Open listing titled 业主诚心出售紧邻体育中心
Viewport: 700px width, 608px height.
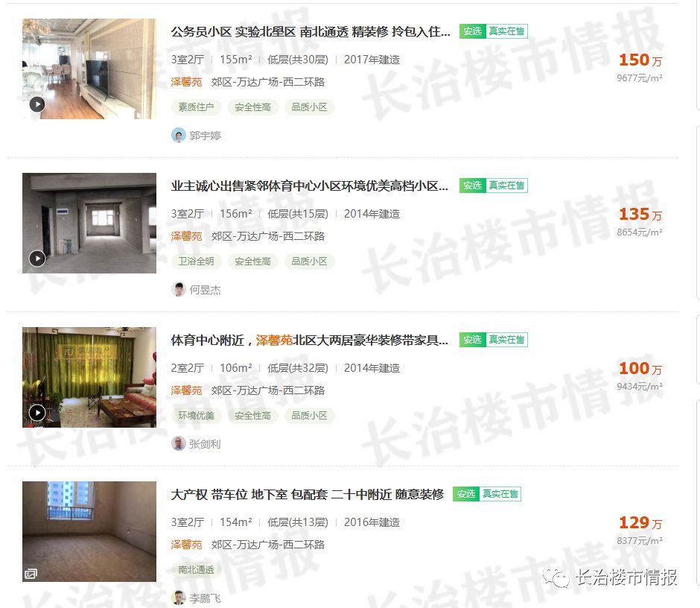pyautogui.click(x=309, y=186)
